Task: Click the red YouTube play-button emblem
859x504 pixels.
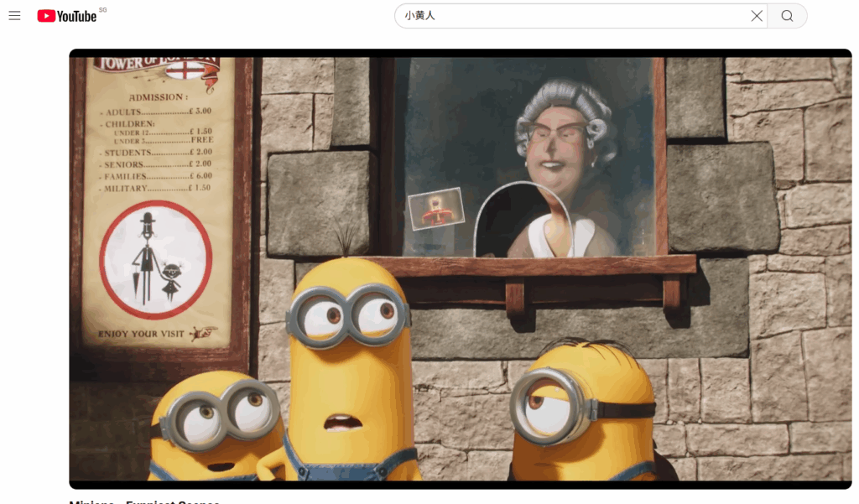Action: (x=46, y=16)
